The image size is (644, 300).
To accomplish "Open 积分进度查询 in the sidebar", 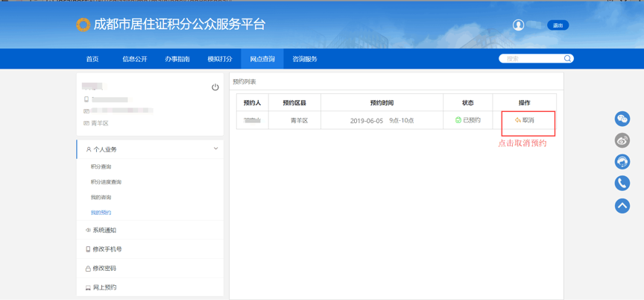I will [x=106, y=182].
